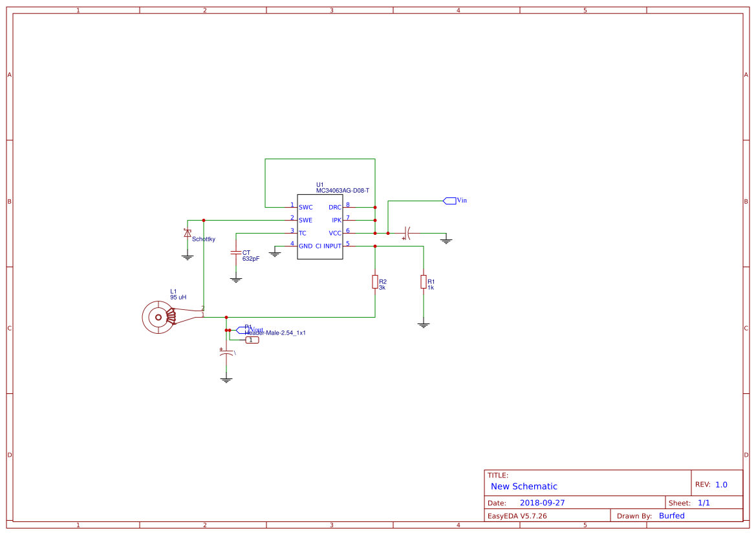The image size is (756, 535).
Task: Select resistor R2 3k
Action: (x=375, y=283)
